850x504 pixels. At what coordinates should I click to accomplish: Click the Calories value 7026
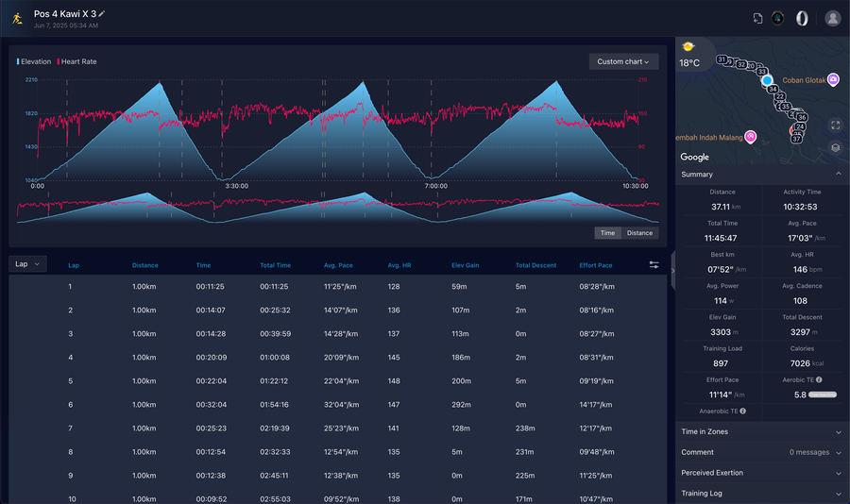pyautogui.click(x=800, y=363)
